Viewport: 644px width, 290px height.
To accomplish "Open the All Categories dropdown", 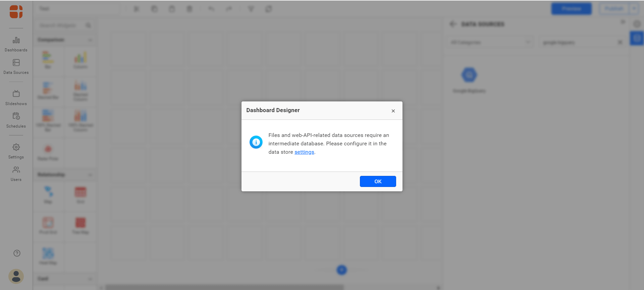I will click(x=490, y=42).
